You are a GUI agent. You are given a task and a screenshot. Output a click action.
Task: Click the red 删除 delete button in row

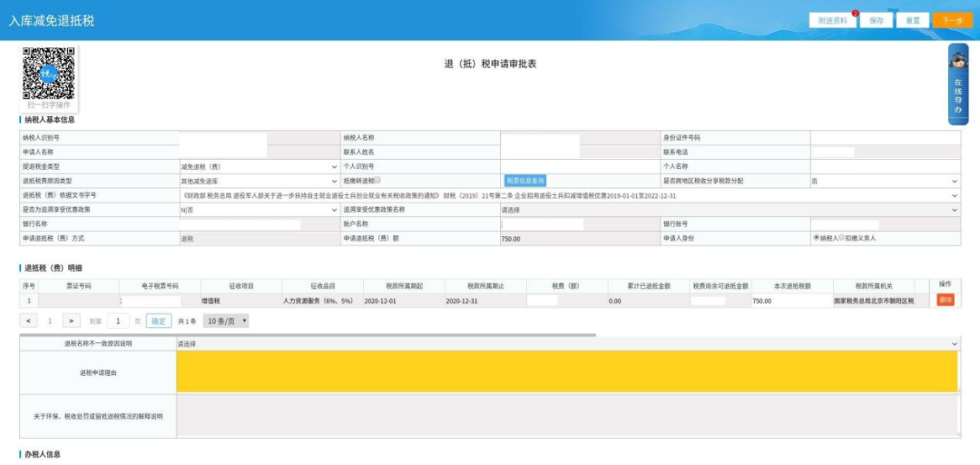click(x=946, y=300)
